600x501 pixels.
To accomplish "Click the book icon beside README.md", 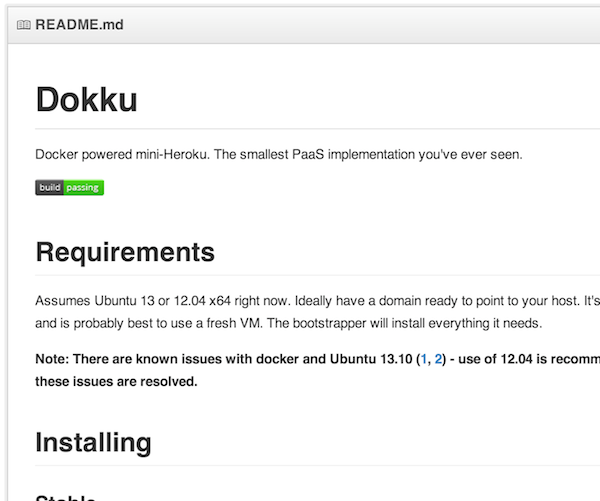I will pos(24,25).
